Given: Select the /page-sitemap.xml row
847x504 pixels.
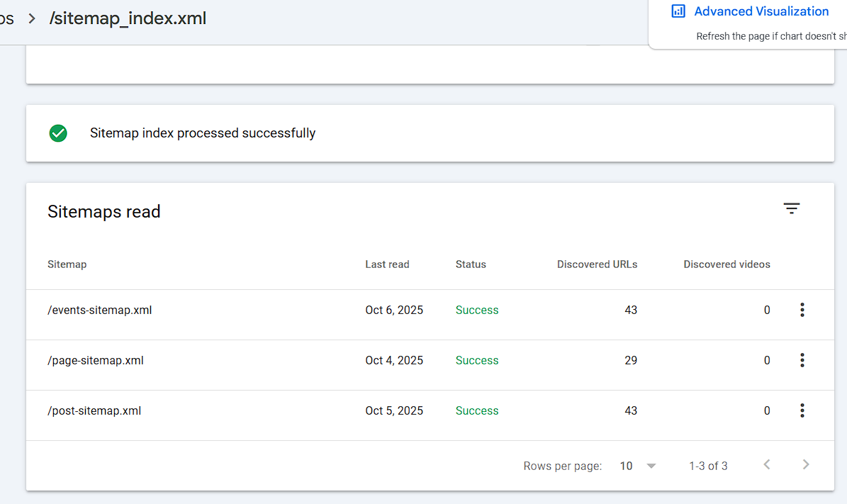Looking at the screenshot, I should click(x=96, y=360).
